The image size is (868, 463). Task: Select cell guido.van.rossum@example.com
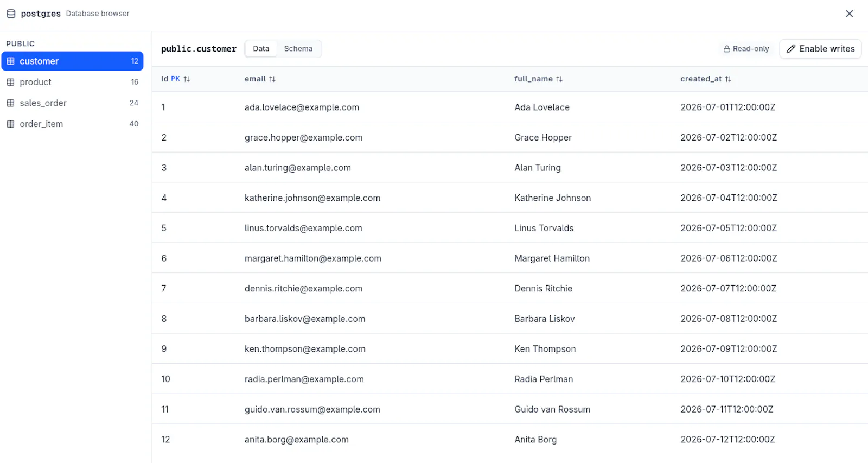tap(312, 410)
